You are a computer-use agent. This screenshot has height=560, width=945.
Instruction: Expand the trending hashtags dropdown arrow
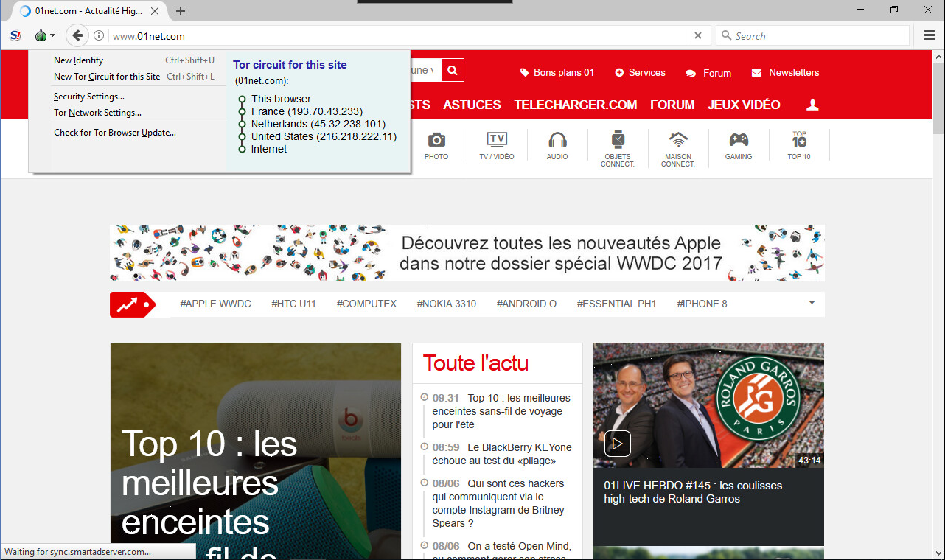pyautogui.click(x=812, y=302)
